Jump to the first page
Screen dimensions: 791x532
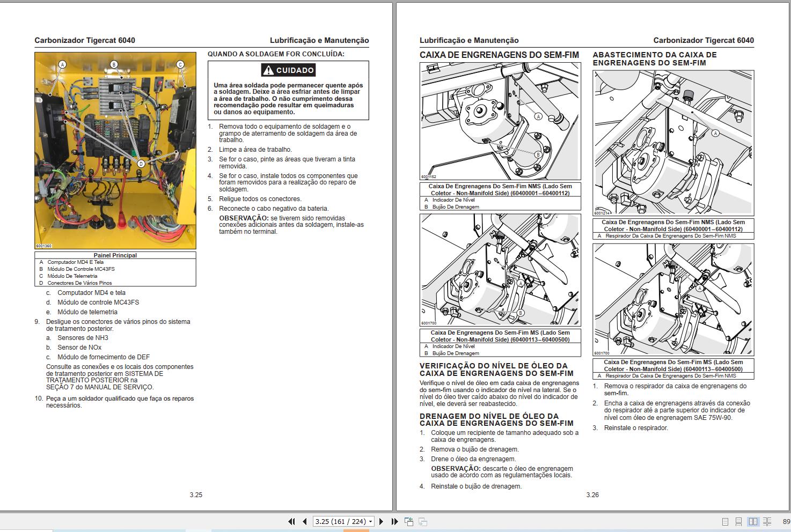click(x=292, y=521)
